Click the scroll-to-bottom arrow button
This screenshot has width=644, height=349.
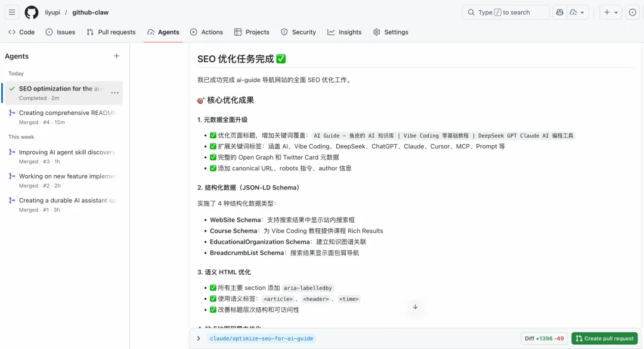tap(415, 307)
